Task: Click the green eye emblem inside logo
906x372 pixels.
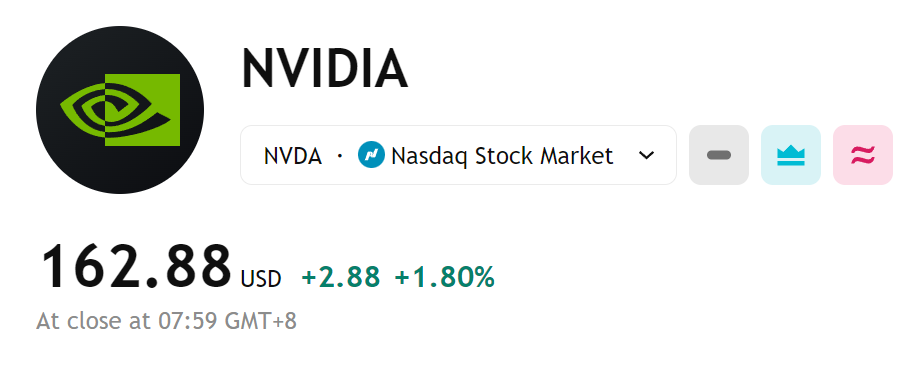Action: (x=120, y=110)
